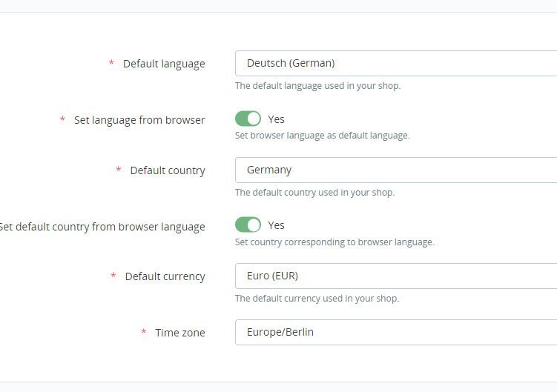
Task: Click help text "The default currency used in your shop."
Action: pyautogui.click(x=317, y=299)
